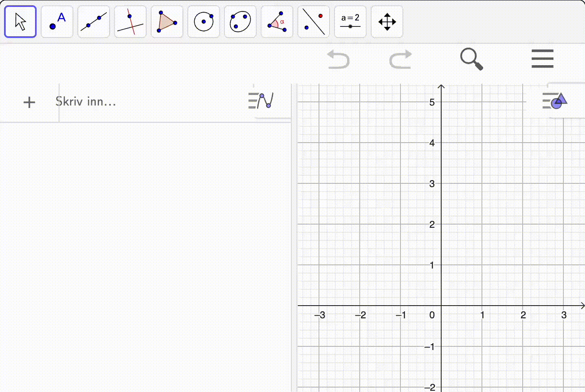Select the Perpendicular Line tool

pos(130,22)
